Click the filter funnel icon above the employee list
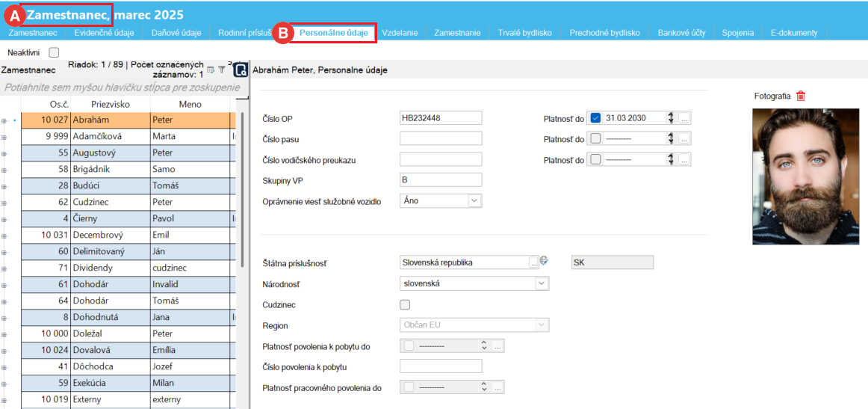Image resolution: width=868 pixels, height=409 pixels. click(x=221, y=70)
